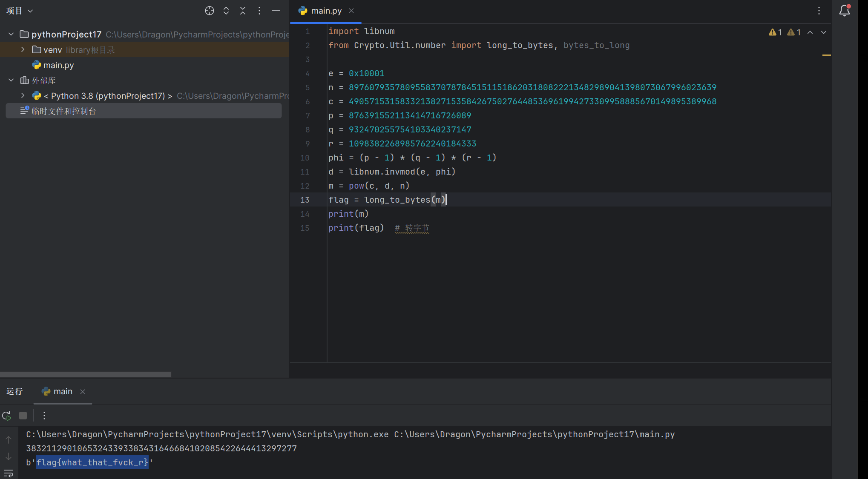Go to the next highlighted warning
Image resolution: width=868 pixels, height=479 pixels.
824,32
